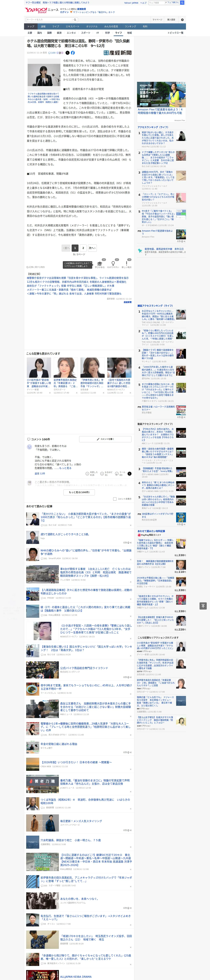
Task: Open トピックス一覧 link
Action: pyautogui.click(x=175, y=33)
